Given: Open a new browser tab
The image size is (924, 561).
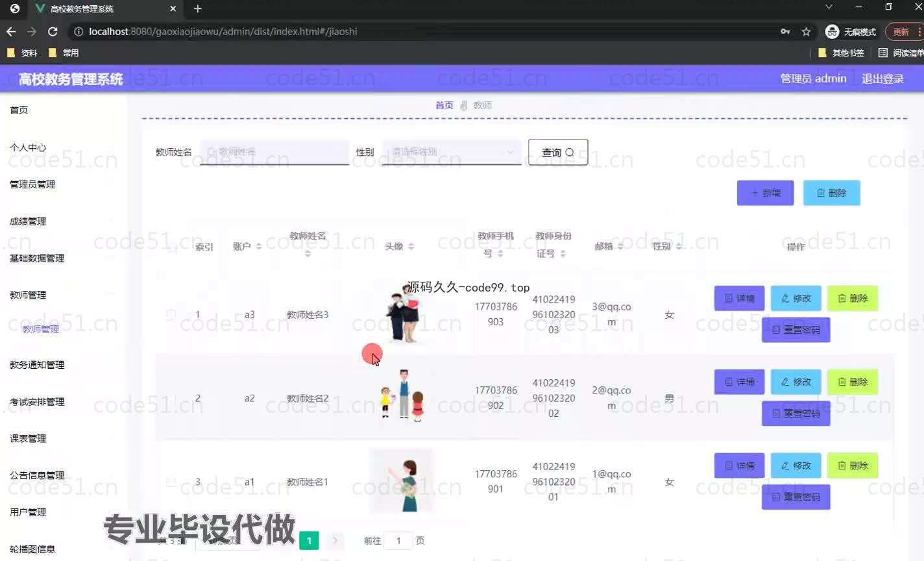Looking at the screenshot, I should [198, 8].
